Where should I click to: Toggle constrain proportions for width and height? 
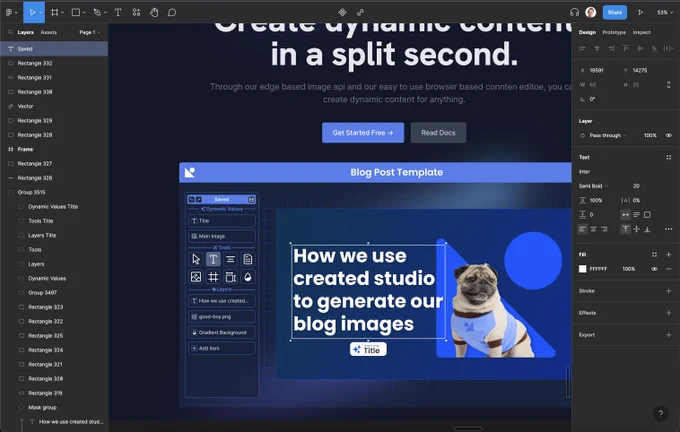tap(668, 85)
